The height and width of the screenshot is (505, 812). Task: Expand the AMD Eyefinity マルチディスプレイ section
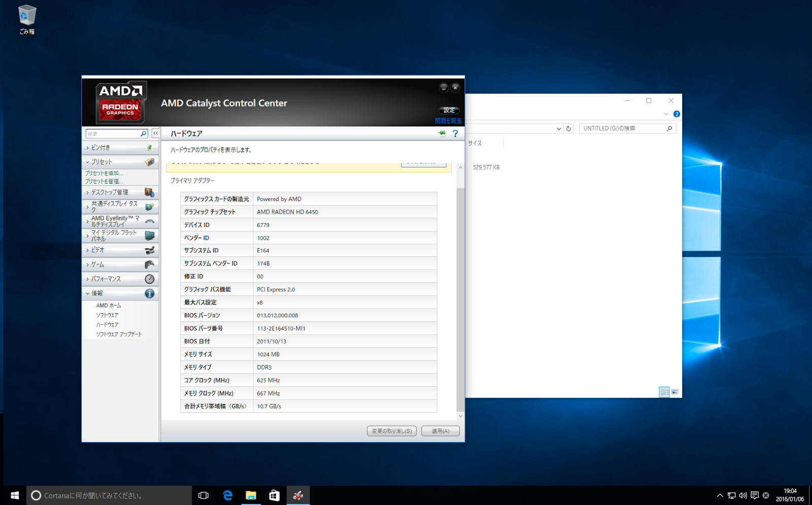point(88,221)
